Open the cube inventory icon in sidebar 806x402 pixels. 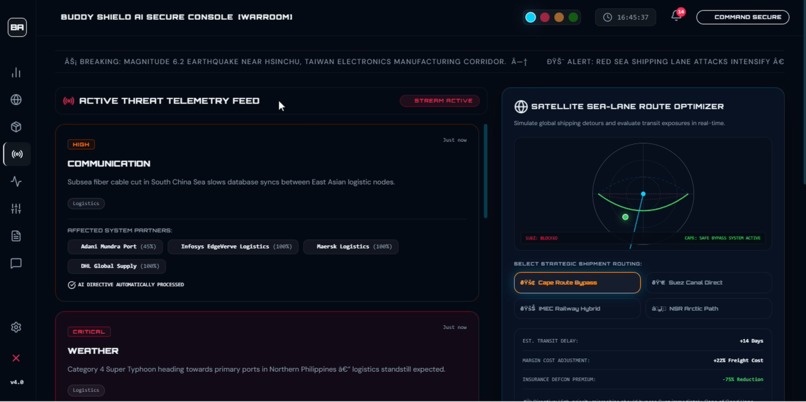[16, 127]
